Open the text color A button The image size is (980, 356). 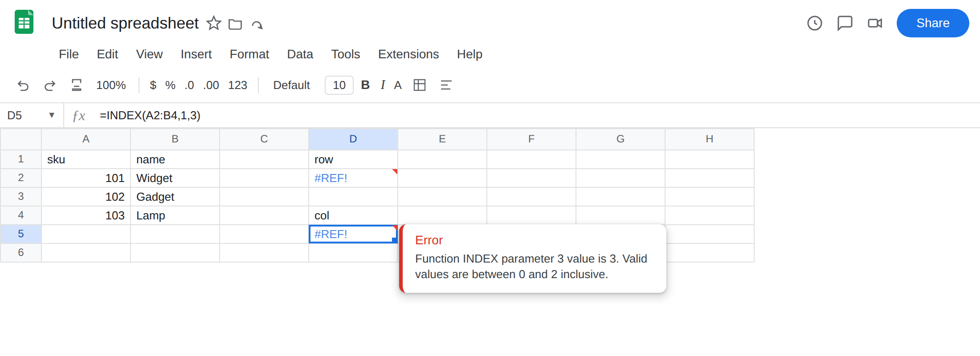click(398, 85)
